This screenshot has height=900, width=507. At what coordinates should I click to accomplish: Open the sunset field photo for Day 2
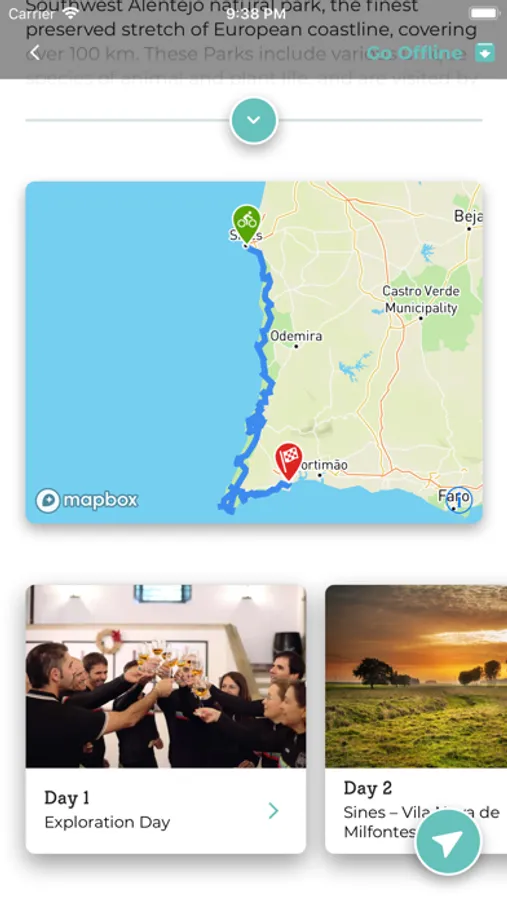[416, 676]
